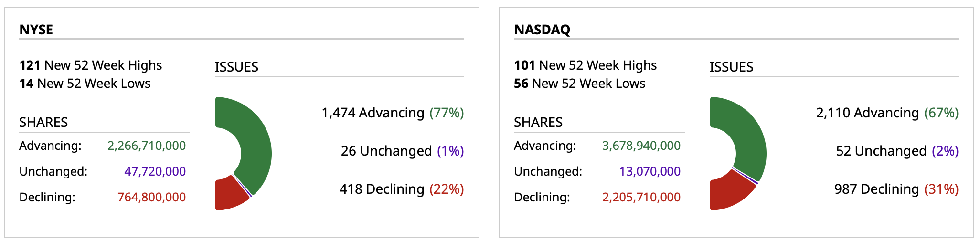Click NYSE 14 New 52 Week Lows
980x251 pixels.
[x=85, y=84]
